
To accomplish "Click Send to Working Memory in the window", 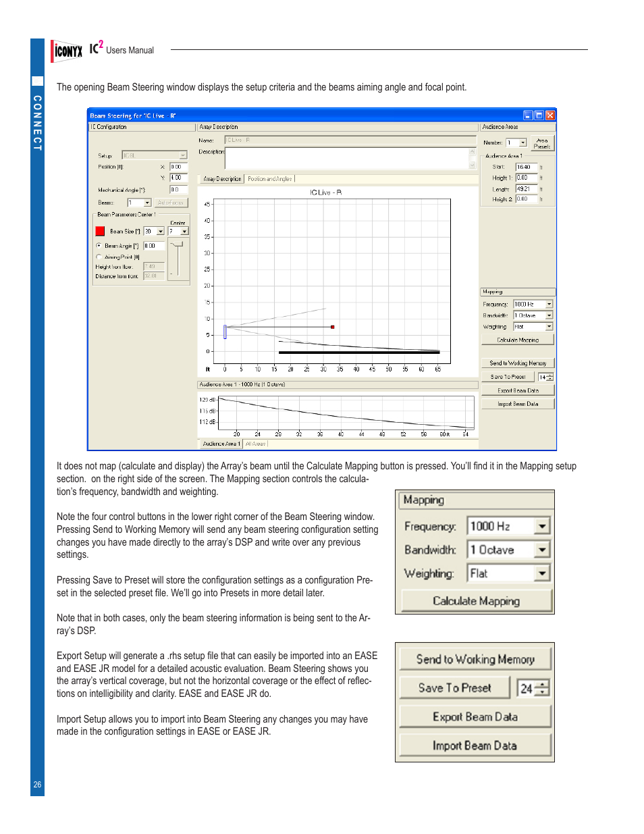I will 518,363.
